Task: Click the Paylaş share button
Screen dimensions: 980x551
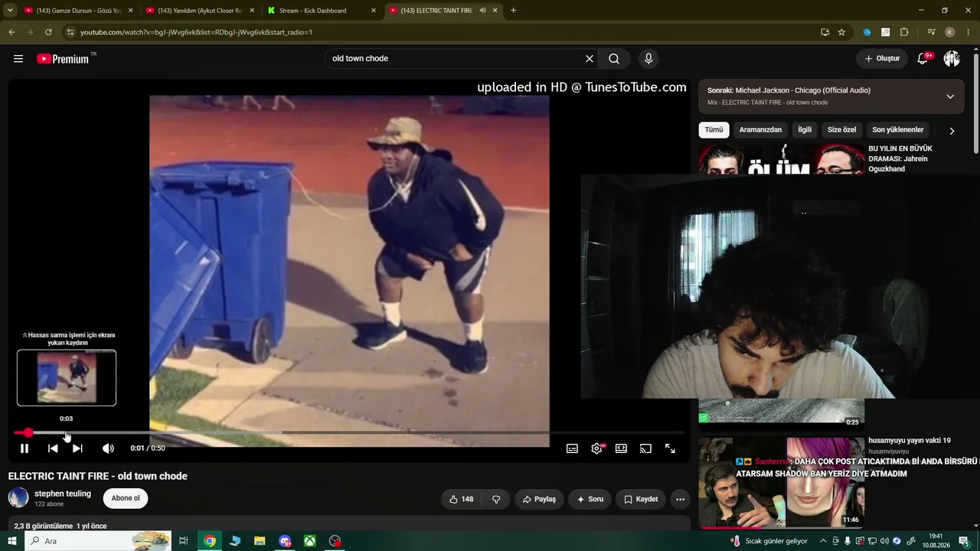Action: pyautogui.click(x=539, y=499)
